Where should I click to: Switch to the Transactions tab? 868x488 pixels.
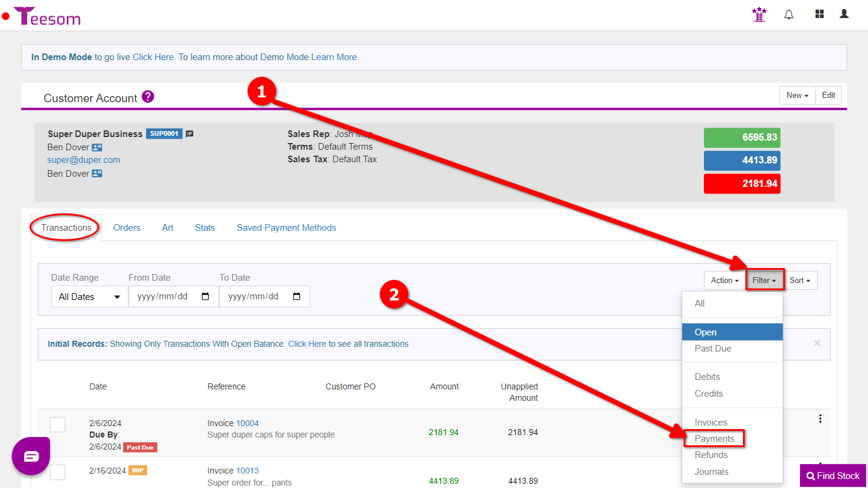(x=66, y=228)
